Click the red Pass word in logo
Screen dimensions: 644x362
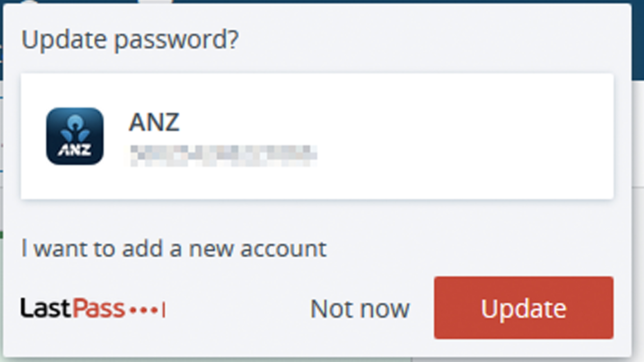coord(99,308)
